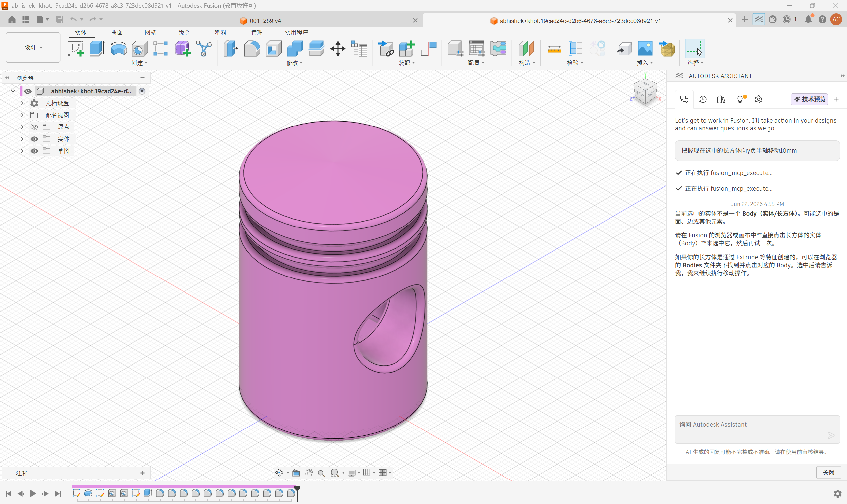Image resolution: width=847 pixels, height=504 pixels.
Task: Hide the 草图 folder
Action: (x=34, y=151)
